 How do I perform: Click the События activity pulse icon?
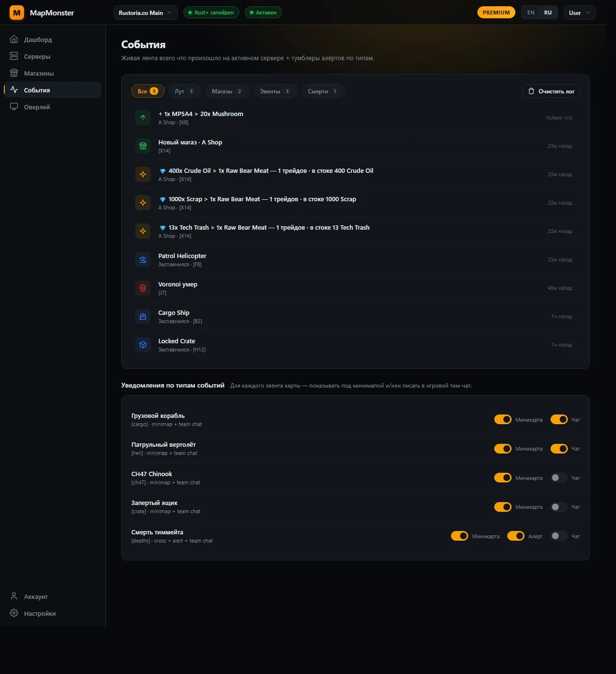pos(14,90)
